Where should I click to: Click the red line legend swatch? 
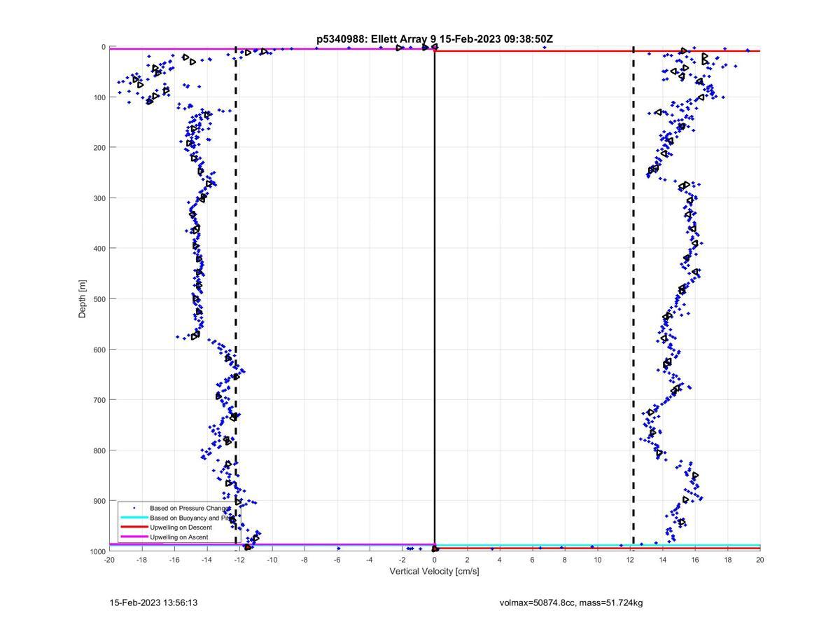point(134,527)
